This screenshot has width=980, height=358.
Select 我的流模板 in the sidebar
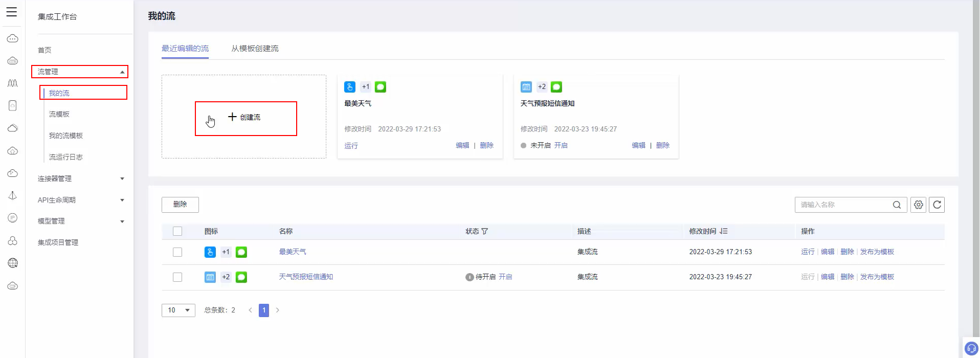[66, 136]
